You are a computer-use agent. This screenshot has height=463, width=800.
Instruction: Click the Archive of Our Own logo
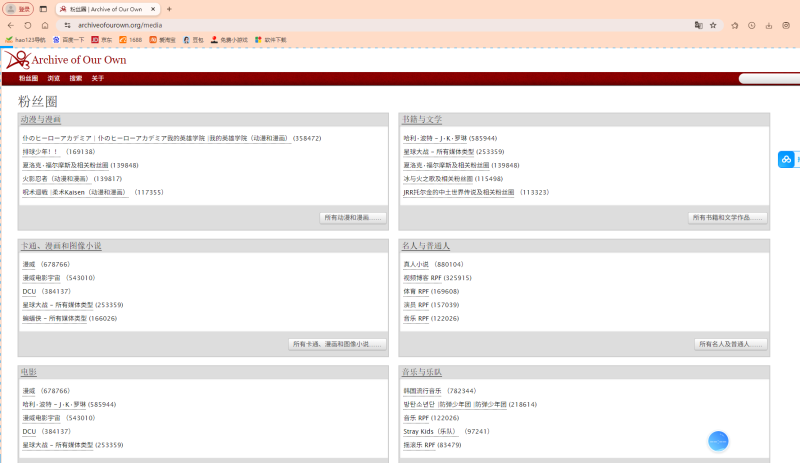click(x=65, y=60)
